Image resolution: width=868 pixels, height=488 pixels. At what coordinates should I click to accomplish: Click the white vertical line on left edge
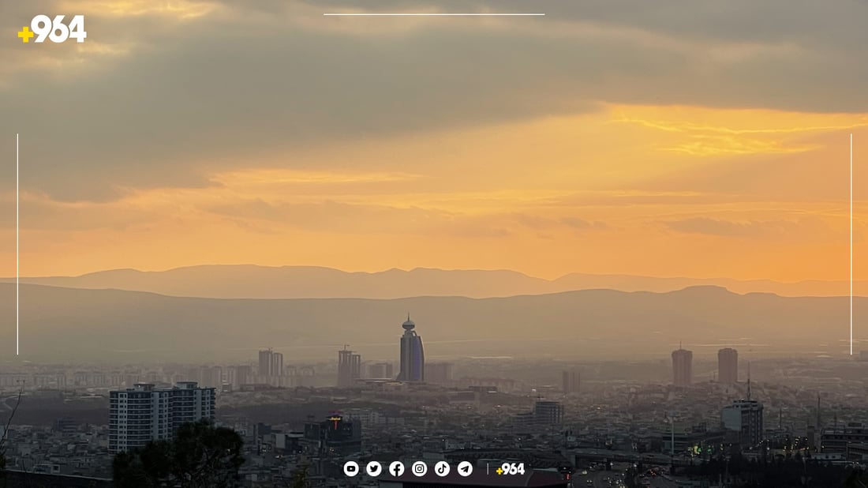tap(17, 244)
